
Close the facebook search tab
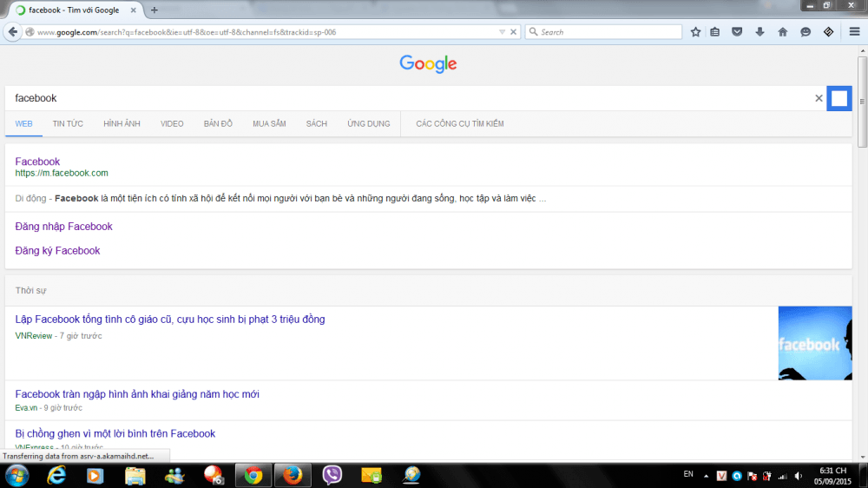click(133, 10)
